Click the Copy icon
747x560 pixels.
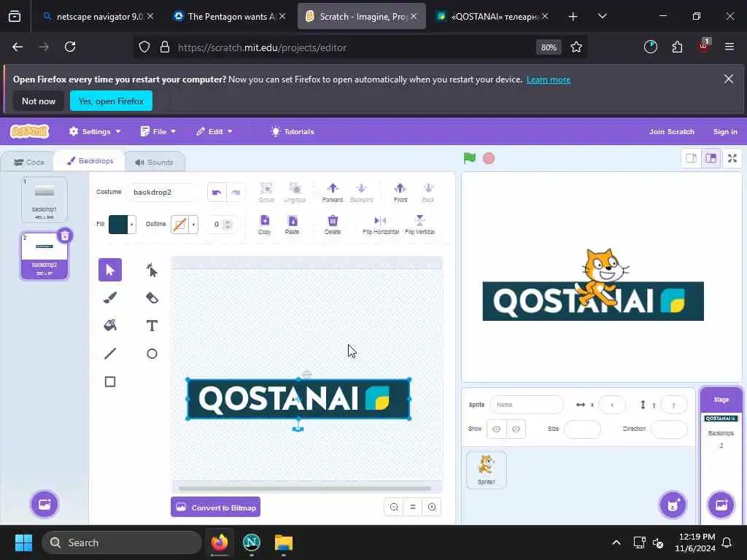click(264, 225)
